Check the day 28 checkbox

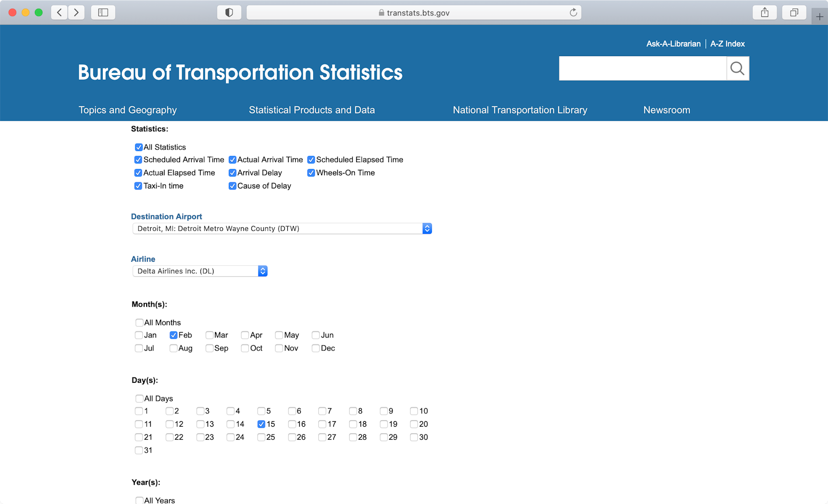(353, 437)
